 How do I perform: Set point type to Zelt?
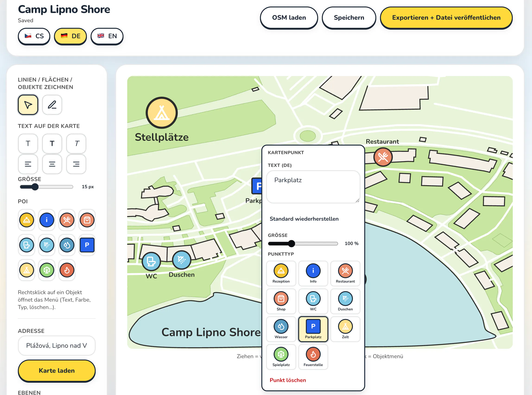click(x=345, y=329)
